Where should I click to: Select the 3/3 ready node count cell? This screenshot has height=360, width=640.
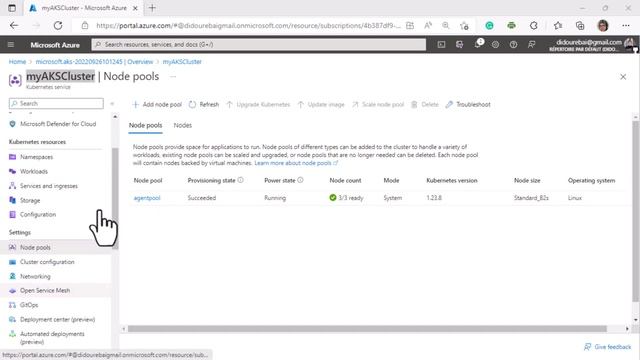pyautogui.click(x=346, y=198)
